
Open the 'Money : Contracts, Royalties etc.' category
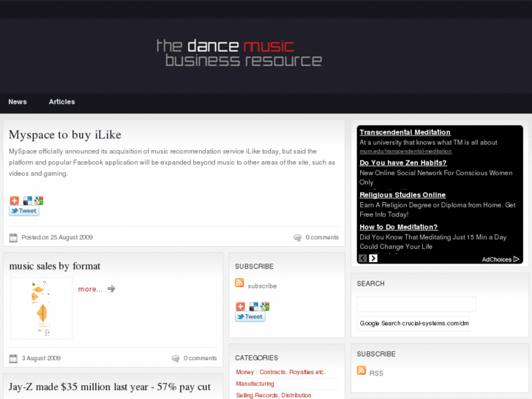pyautogui.click(x=280, y=372)
